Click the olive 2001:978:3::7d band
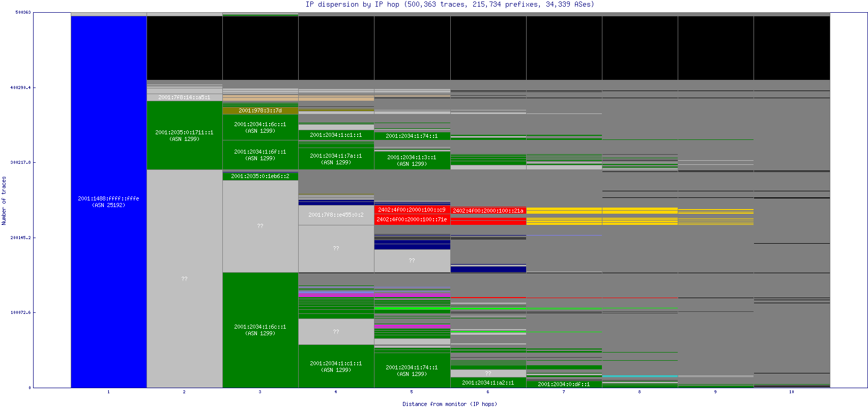The width and height of the screenshot is (868, 407). tap(260, 110)
